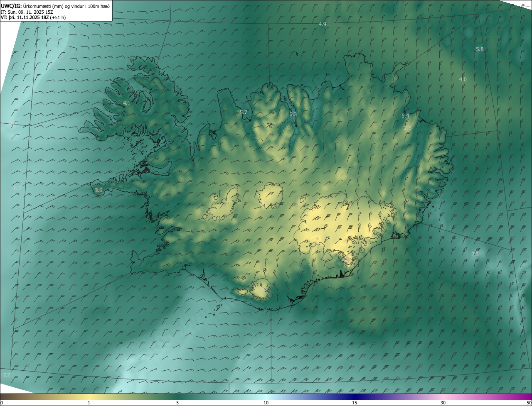This screenshot has height=406, width=532.
Task: Click the 5.4 value label in the northeast
Action: [x=405, y=116]
